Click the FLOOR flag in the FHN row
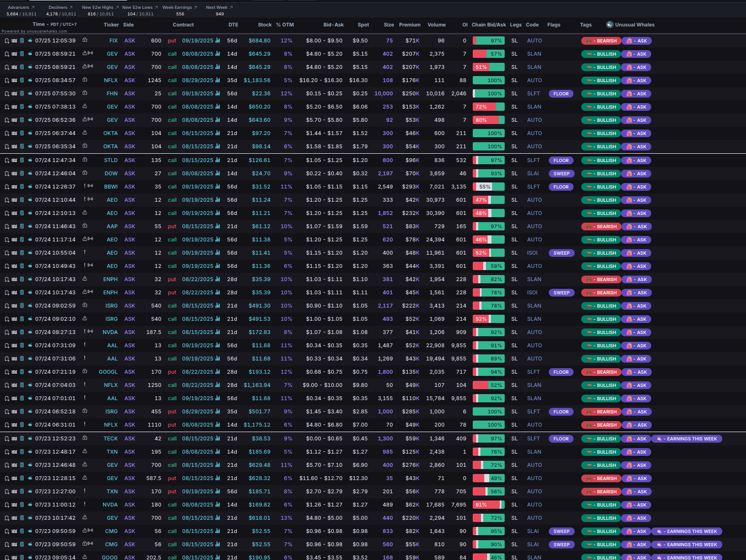 [561, 94]
